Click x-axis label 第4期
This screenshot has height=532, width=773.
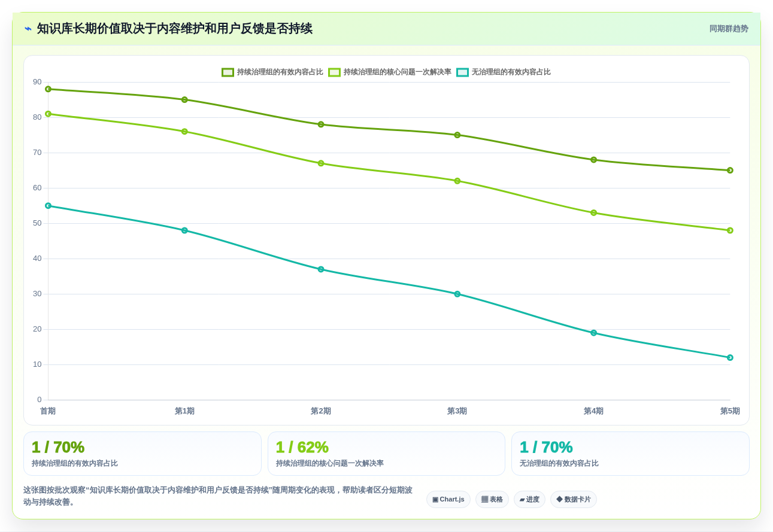pyautogui.click(x=593, y=411)
